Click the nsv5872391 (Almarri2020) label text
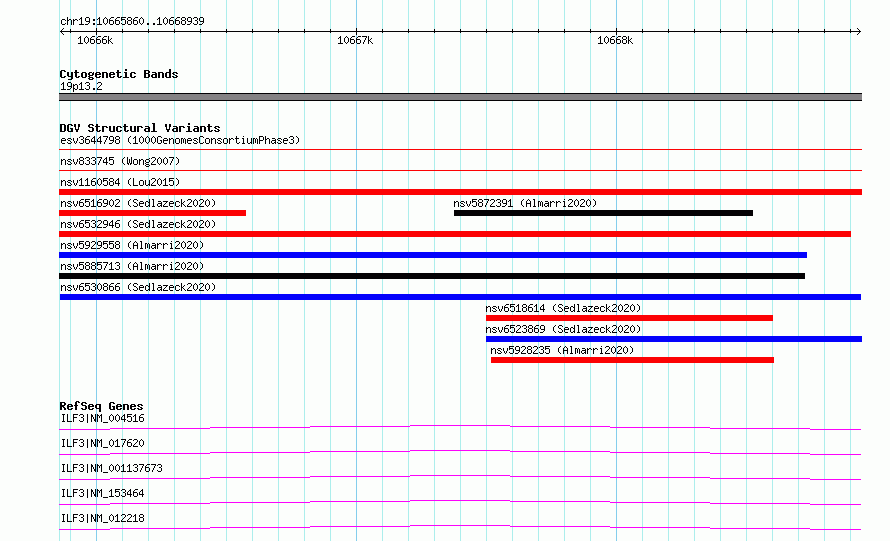Screen dimensions: 890x541 [525, 203]
